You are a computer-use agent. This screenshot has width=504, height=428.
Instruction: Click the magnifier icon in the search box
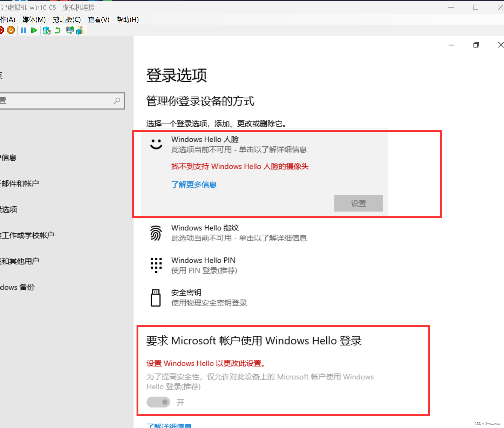pyautogui.click(x=117, y=101)
